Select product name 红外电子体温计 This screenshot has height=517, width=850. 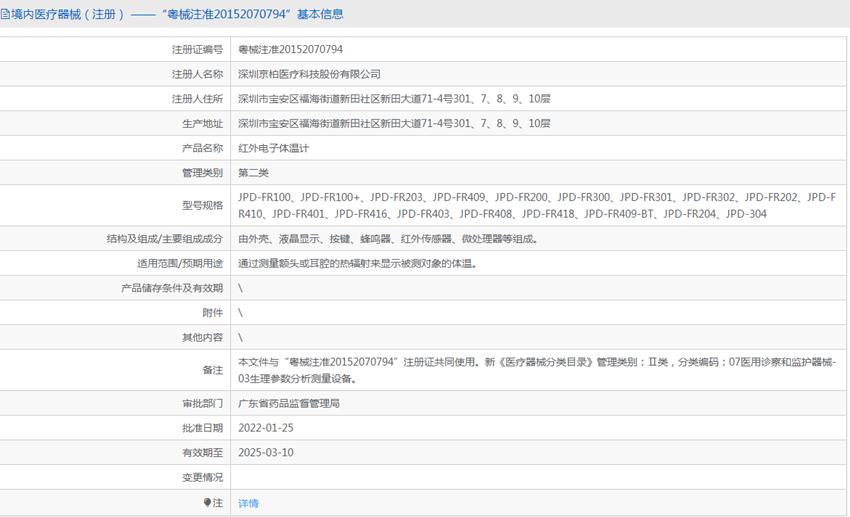(x=273, y=148)
